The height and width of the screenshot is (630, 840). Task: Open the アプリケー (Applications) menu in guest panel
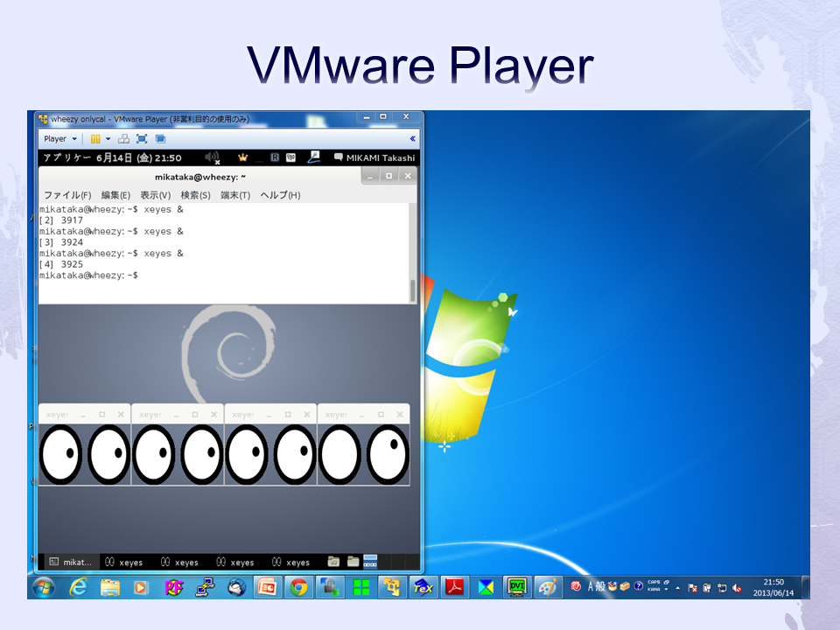pyautogui.click(x=67, y=157)
